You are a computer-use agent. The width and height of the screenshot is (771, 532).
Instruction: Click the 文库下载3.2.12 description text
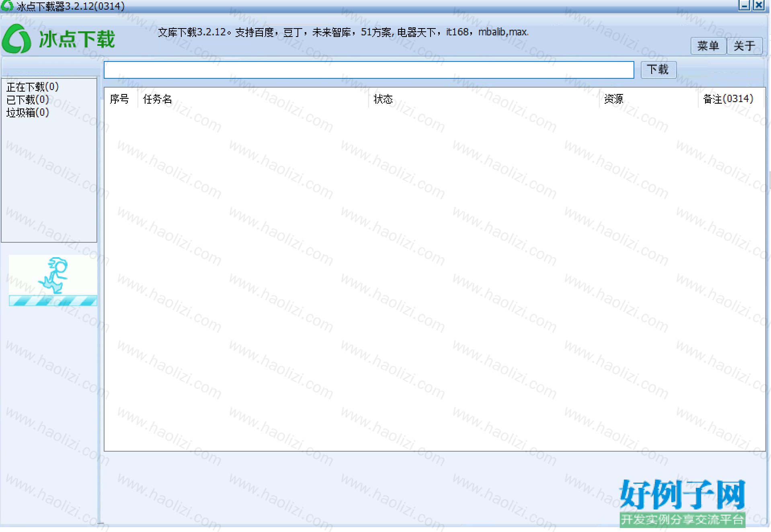point(343,32)
